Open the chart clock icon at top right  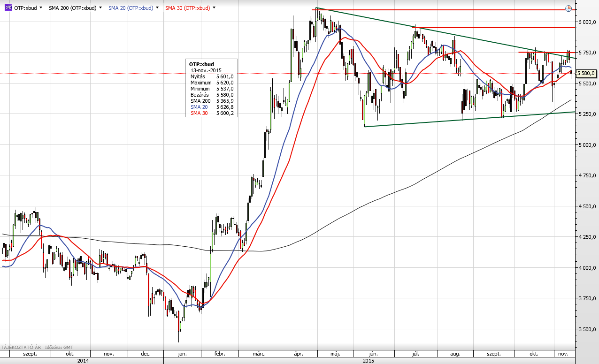[x=568, y=8]
